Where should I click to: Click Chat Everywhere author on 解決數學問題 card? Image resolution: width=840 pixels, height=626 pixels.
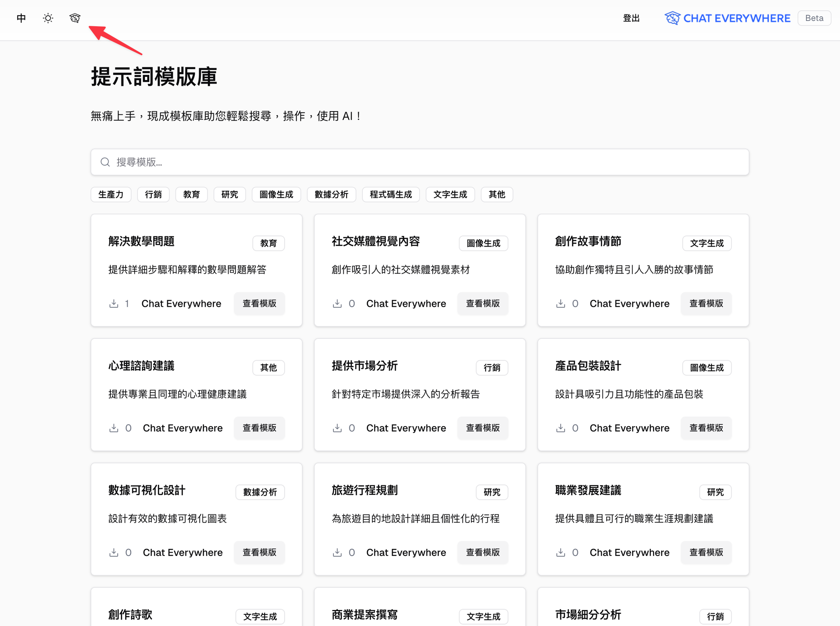181,304
